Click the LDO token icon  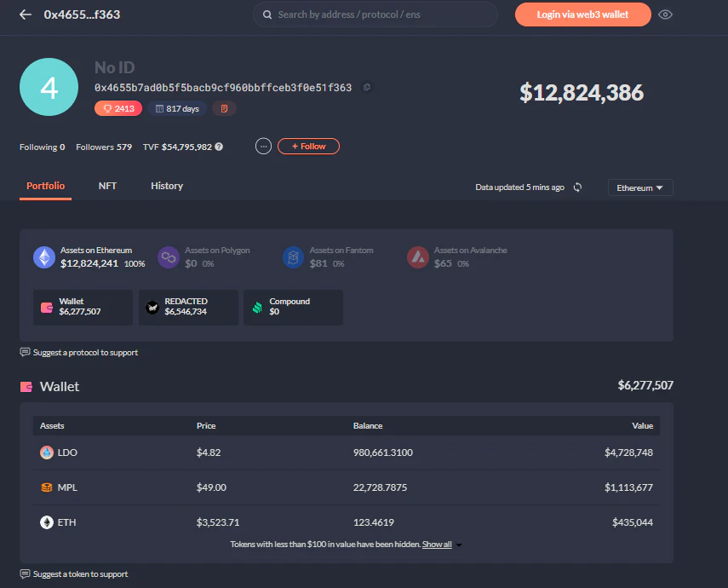[47, 453]
